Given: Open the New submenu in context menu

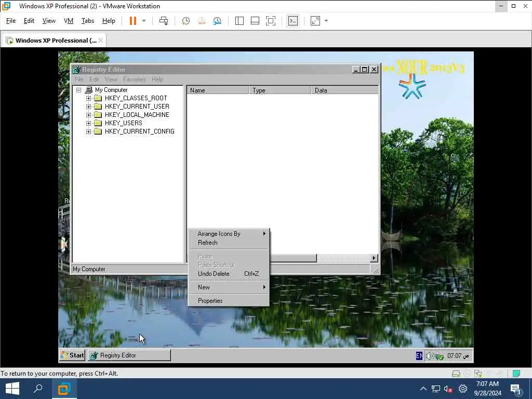Looking at the screenshot, I should click(x=229, y=287).
